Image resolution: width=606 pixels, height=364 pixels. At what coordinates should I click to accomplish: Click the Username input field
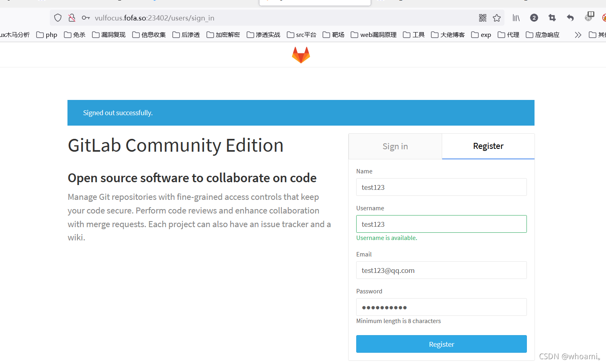[x=441, y=224]
